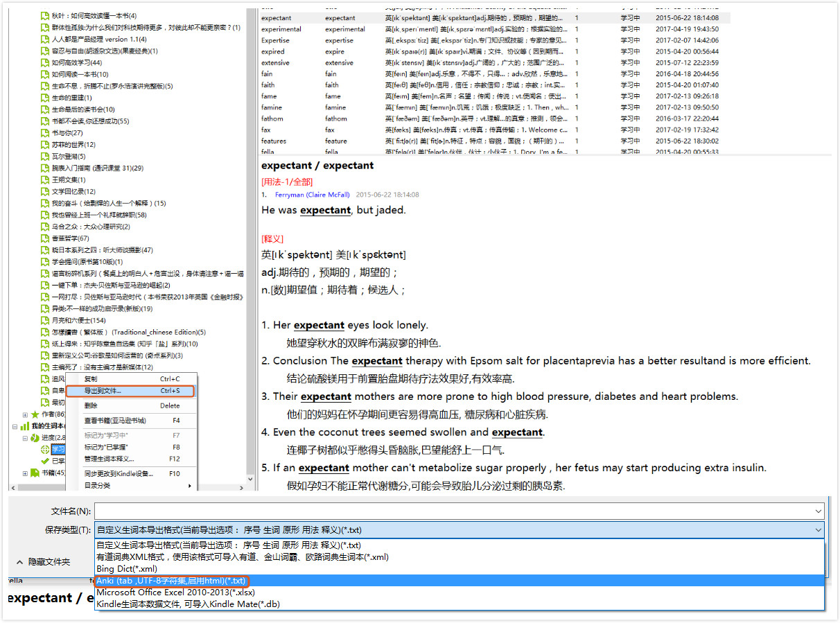Viewport: 840px width, 623px height.
Task: Collapse folders via 隐藏文件夹 chevron
Action: 19,561
